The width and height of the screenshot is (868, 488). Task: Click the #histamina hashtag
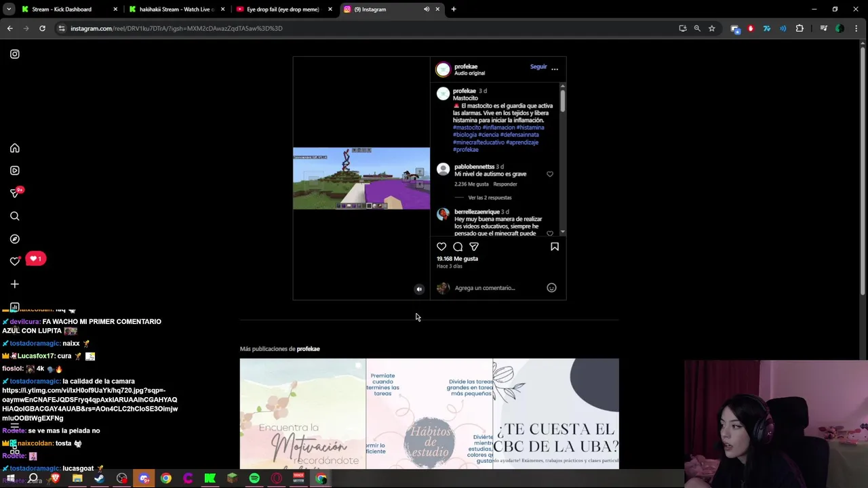click(530, 127)
